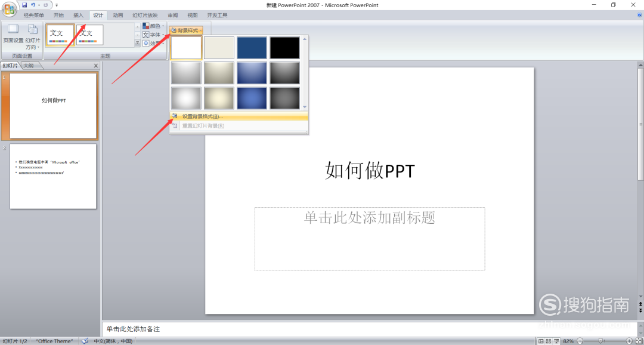Switch to the 开始 ribbon tab

pyautogui.click(x=58, y=16)
